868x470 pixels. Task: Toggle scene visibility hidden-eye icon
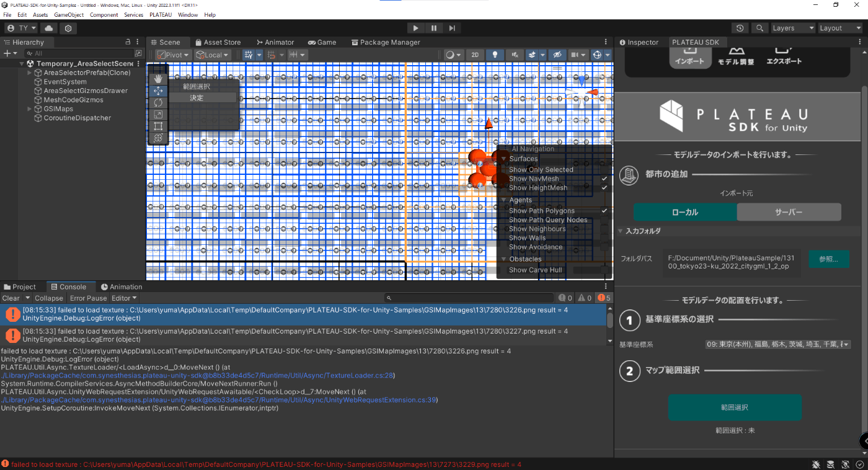pyautogui.click(x=557, y=55)
